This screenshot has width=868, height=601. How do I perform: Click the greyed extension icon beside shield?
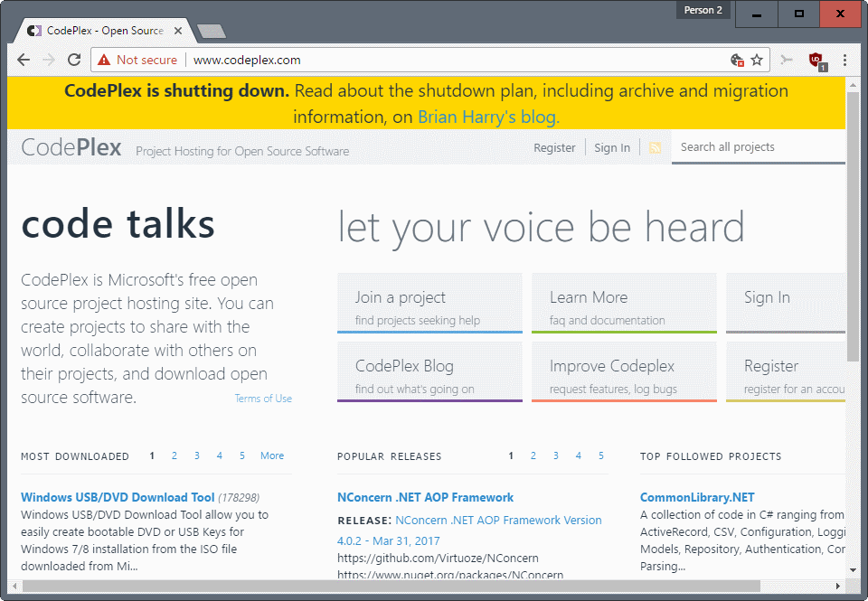787,60
